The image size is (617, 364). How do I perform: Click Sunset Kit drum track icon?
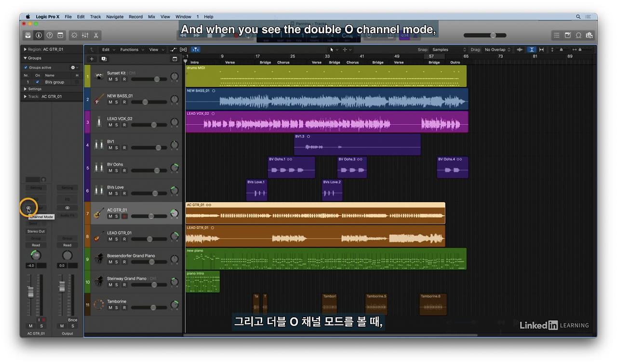pos(99,76)
